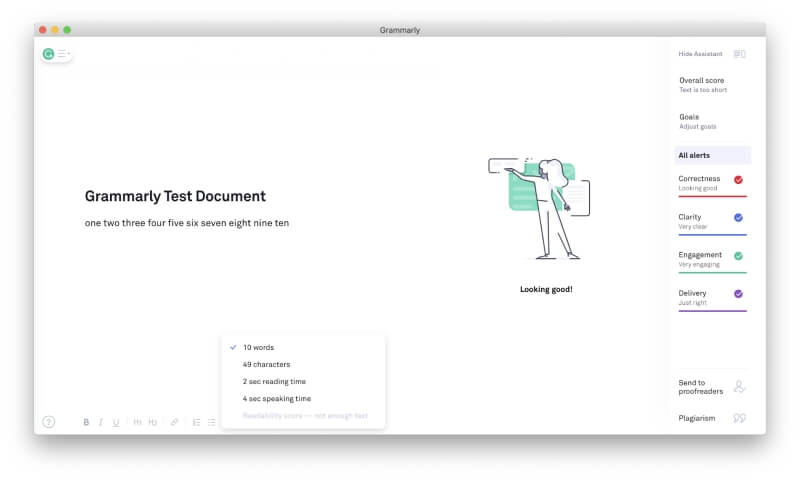Click the purple Delivery check icon
Viewport: 800px width, 480px height.
(738, 294)
